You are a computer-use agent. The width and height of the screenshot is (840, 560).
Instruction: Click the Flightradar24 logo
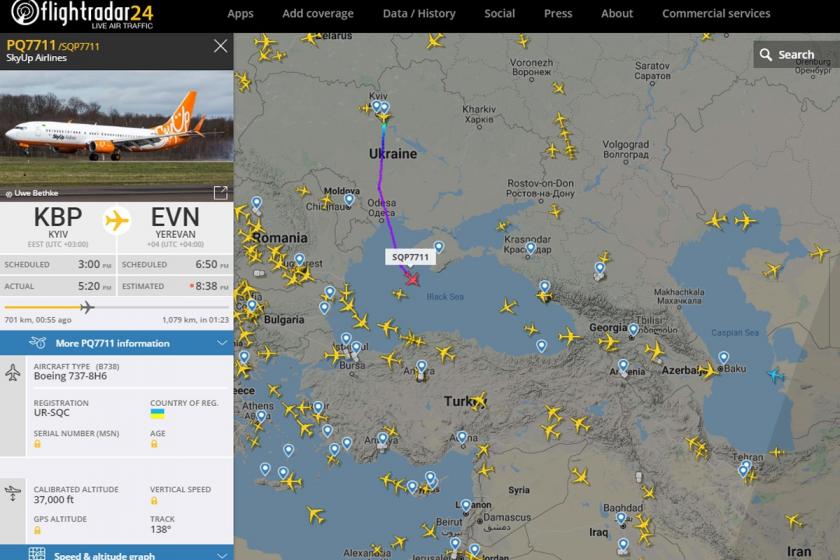(x=82, y=14)
